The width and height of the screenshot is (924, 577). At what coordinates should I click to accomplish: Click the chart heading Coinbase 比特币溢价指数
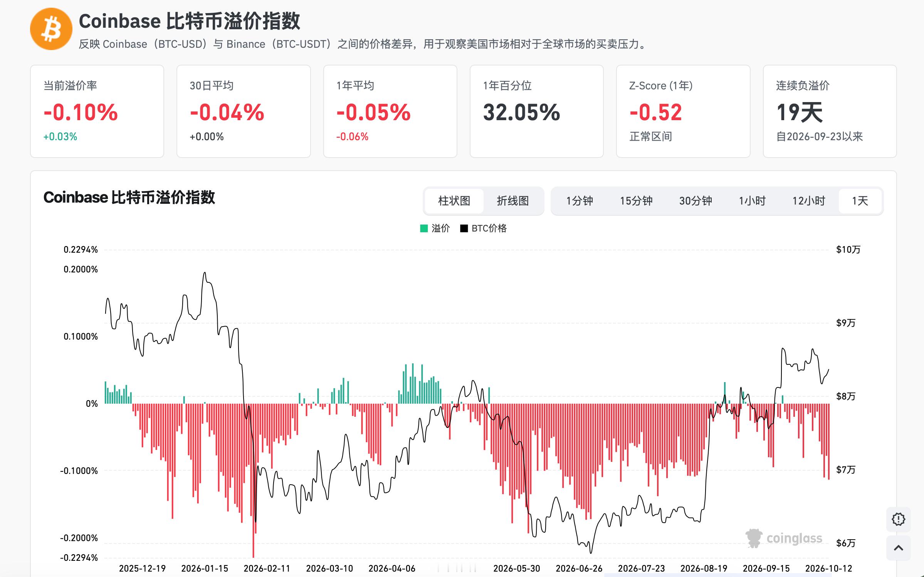129,197
